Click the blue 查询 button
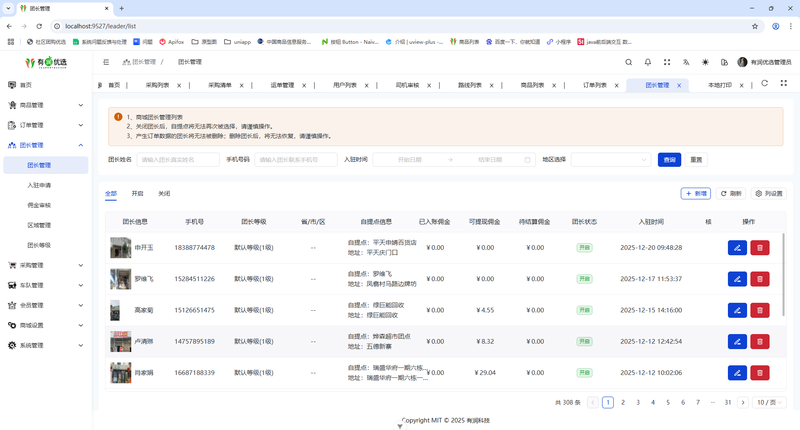Image resolution: width=800 pixels, height=430 pixels. [x=669, y=159]
